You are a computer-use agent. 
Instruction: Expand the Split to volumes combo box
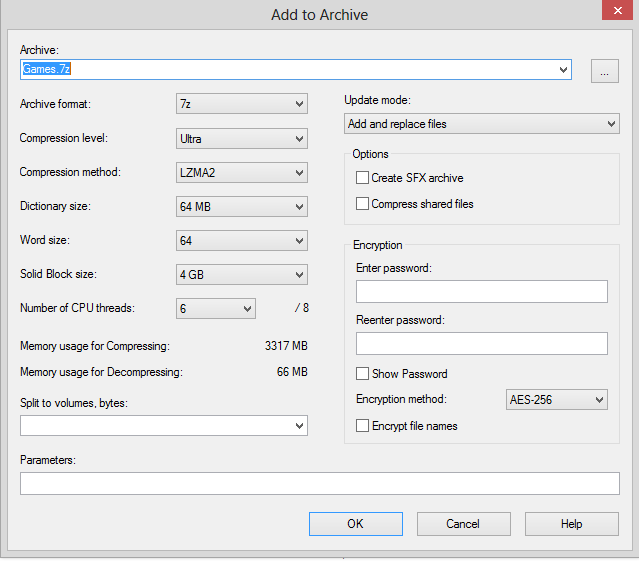pos(164,426)
